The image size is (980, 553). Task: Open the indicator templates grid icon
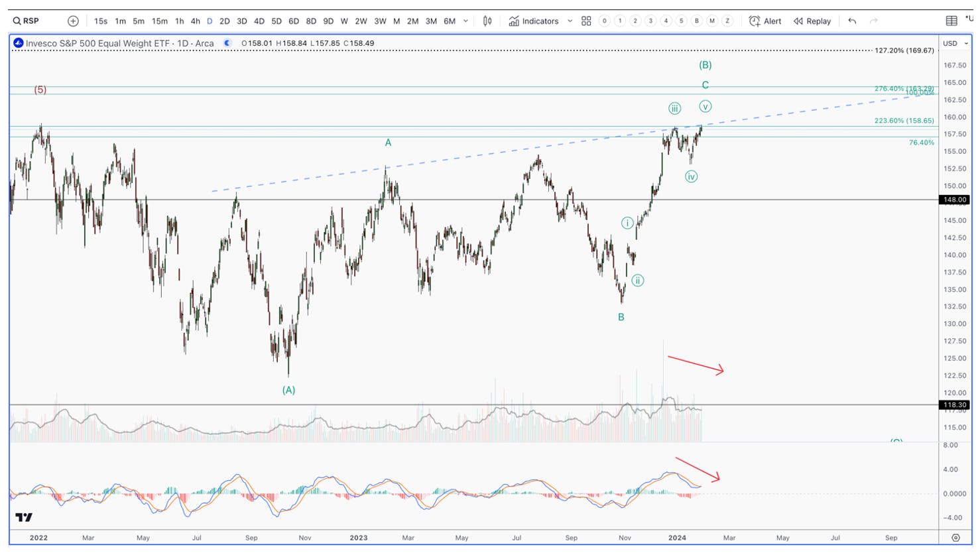point(586,21)
